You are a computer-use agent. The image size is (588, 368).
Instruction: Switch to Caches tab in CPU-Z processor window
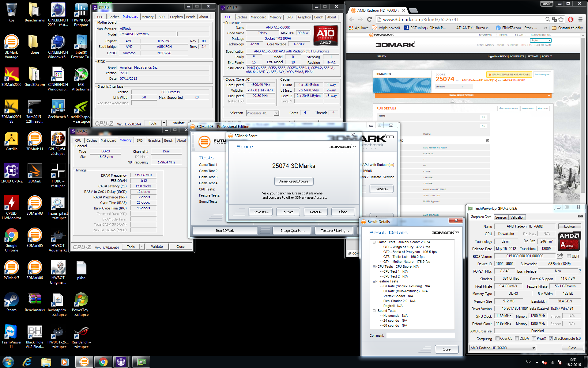[242, 17]
